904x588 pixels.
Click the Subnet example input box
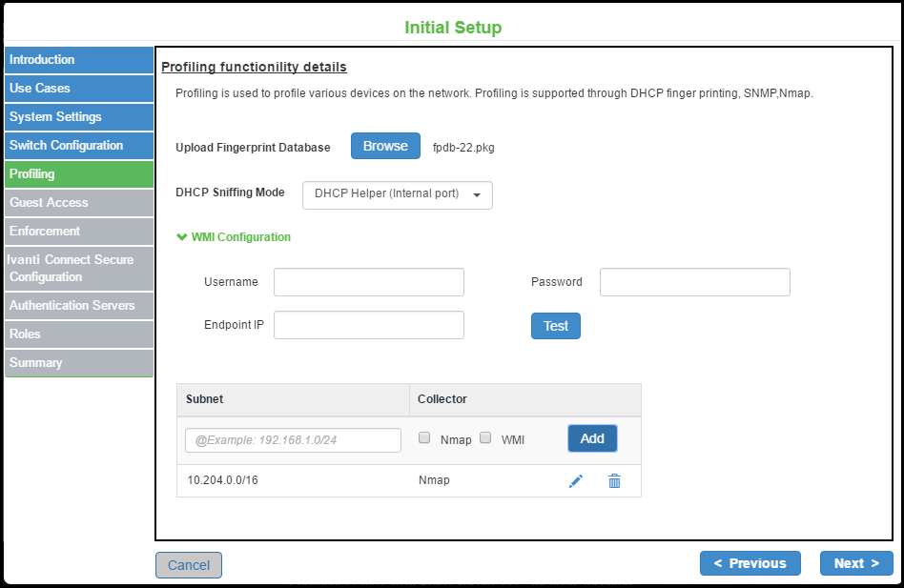(x=293, y=440)
